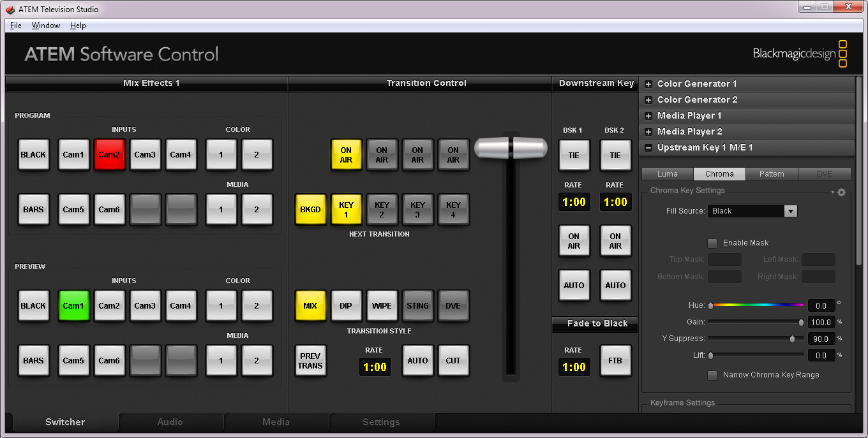Click DSK 1 RATE display
The height and width of the screenshot is (438, 868).
(x=574, y=202)
